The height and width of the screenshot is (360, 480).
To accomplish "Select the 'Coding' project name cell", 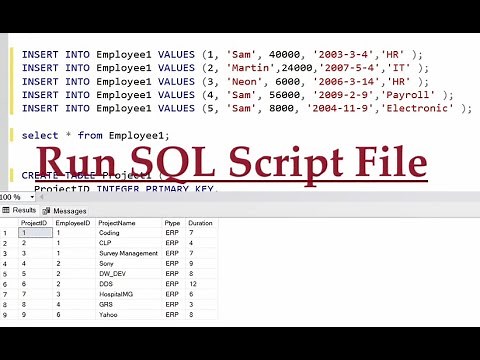I will [x=128, y=233].
